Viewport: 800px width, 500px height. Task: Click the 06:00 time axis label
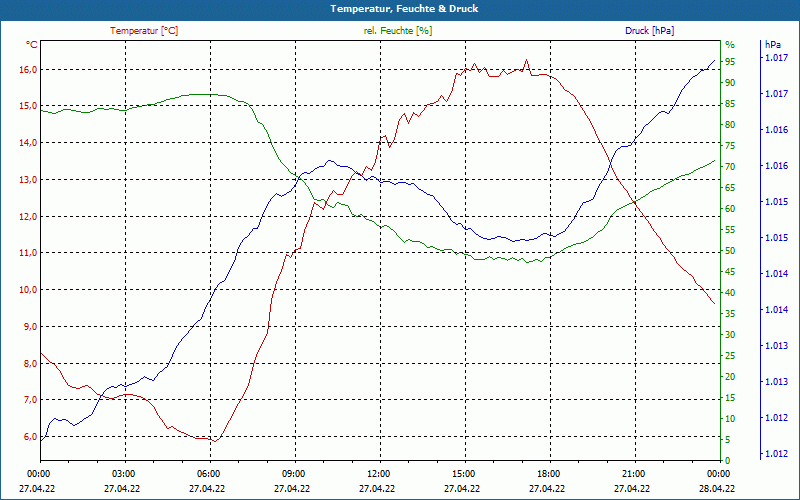pyautogui.click(x=207, y=474)
